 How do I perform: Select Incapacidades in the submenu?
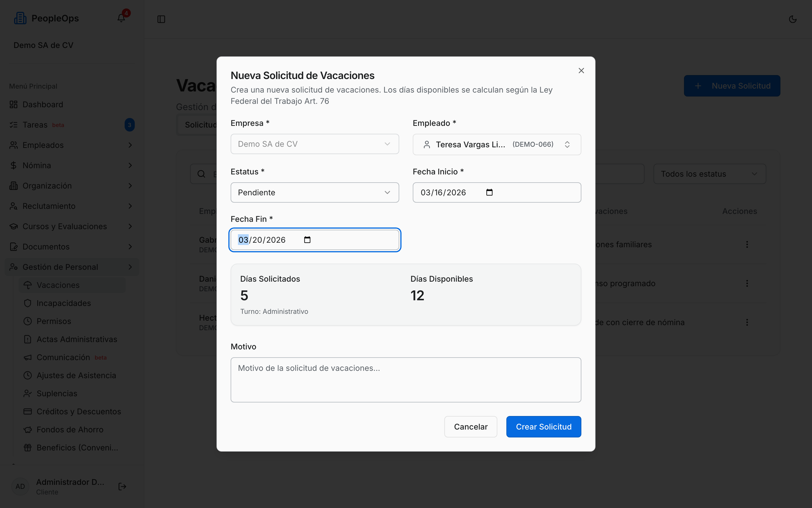click(x=72, y=303)
